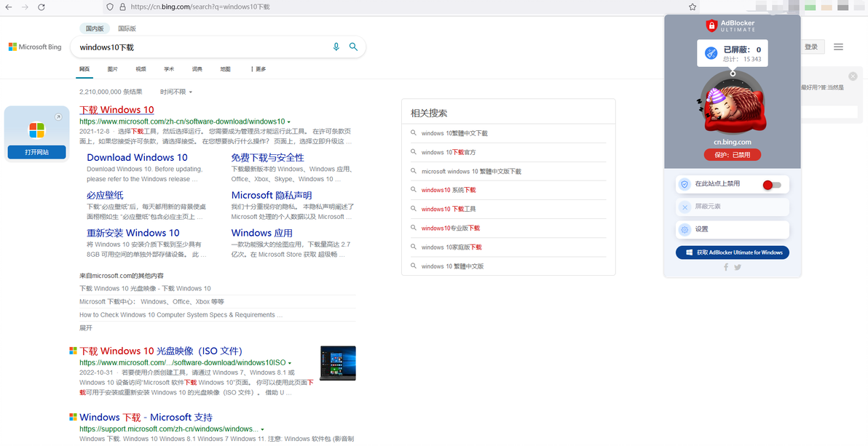Click the padlock site security icon
The image size is (868, 446).
click(122, 7)
